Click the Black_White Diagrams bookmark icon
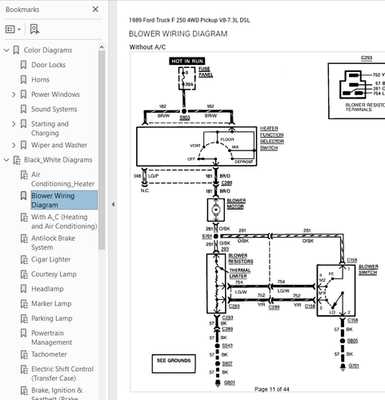 click(16, 160)
